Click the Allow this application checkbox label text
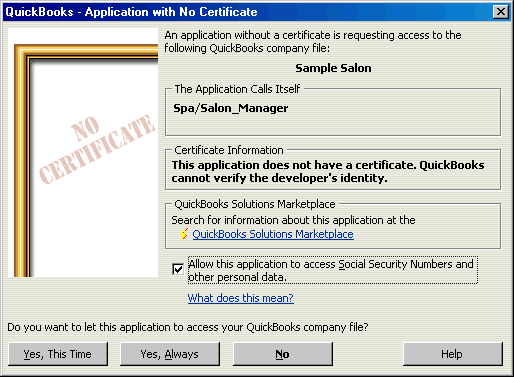 [333, 270]
